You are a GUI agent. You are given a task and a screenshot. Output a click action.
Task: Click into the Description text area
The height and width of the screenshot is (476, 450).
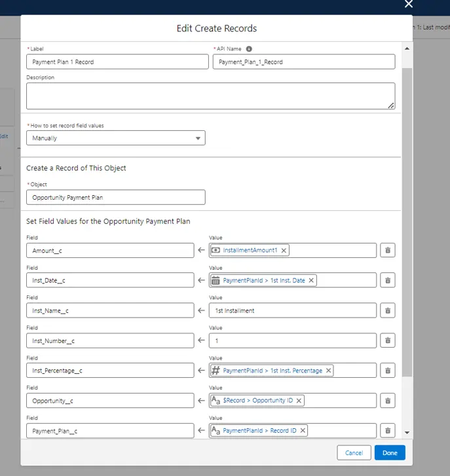click(x=210, y=96)
